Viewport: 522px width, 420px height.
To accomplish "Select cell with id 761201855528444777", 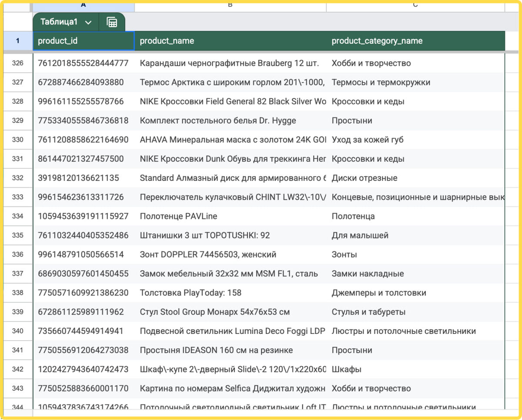I will (84, 63).
